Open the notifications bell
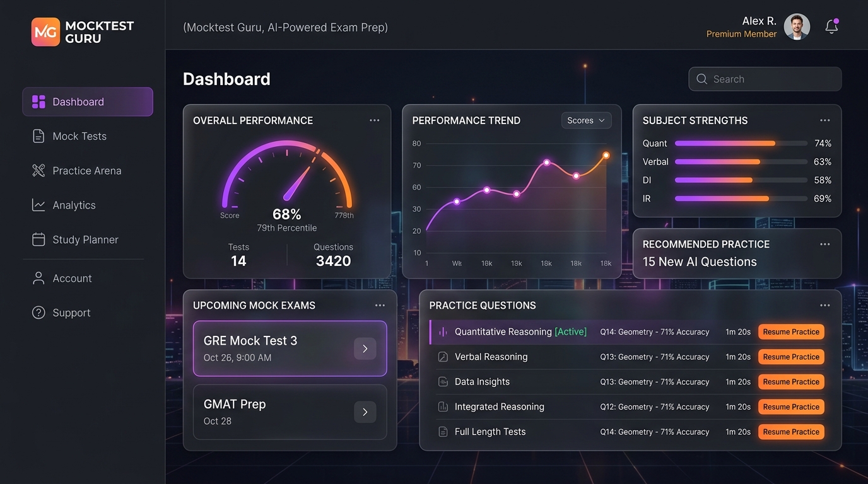 (831, 26)
